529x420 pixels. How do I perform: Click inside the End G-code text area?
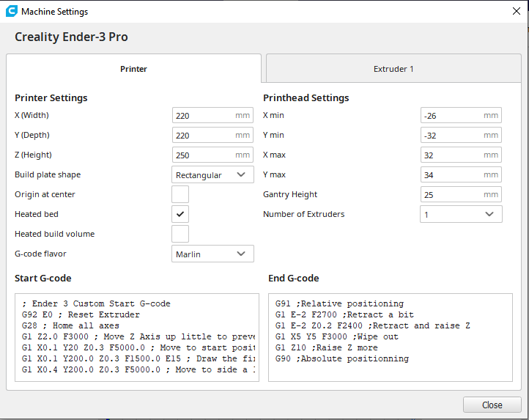[391, 338]
